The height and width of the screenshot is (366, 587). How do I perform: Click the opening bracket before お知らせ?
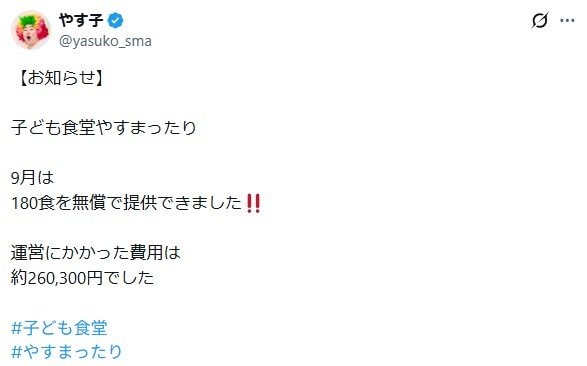point(22,78)
